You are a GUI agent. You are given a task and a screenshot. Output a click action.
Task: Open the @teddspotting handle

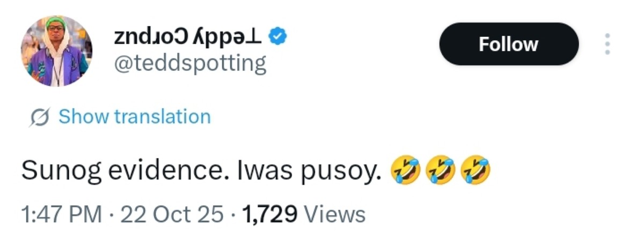(190, 64)
